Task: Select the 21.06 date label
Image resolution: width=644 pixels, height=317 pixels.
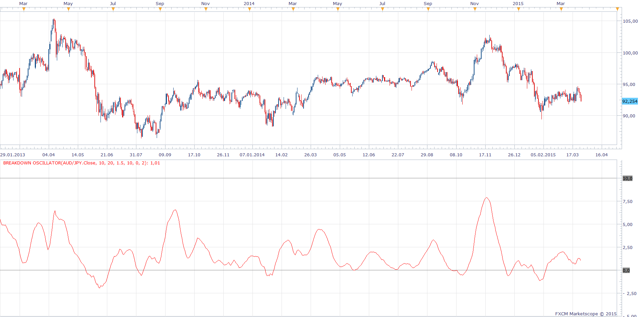Action: click(107, 155)
